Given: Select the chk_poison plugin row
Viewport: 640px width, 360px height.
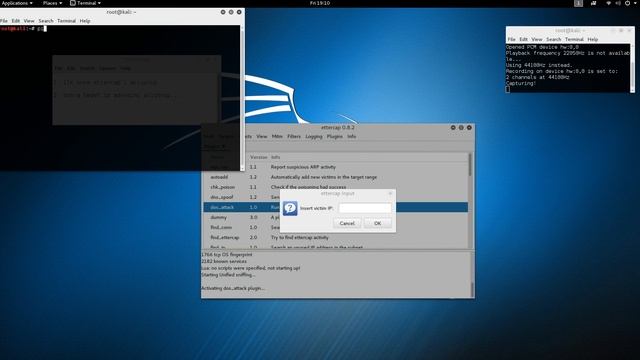Looking at the screenshot, I should (336, 187).
